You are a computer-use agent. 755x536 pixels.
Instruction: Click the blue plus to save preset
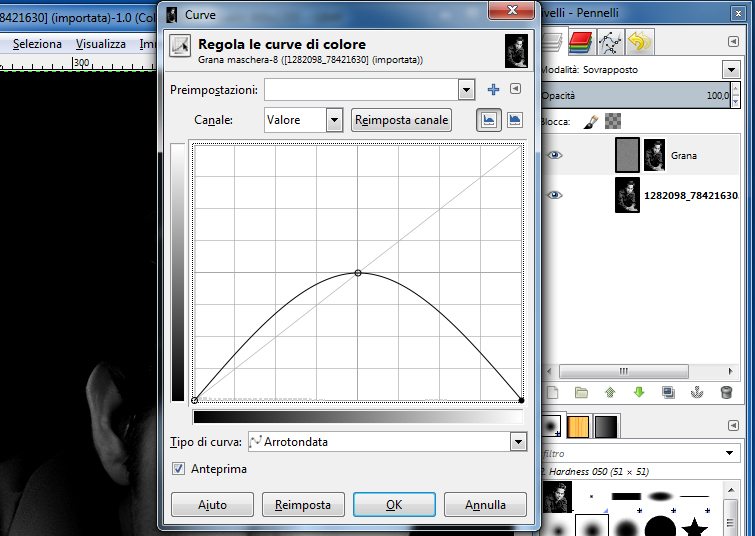point(493,90)
